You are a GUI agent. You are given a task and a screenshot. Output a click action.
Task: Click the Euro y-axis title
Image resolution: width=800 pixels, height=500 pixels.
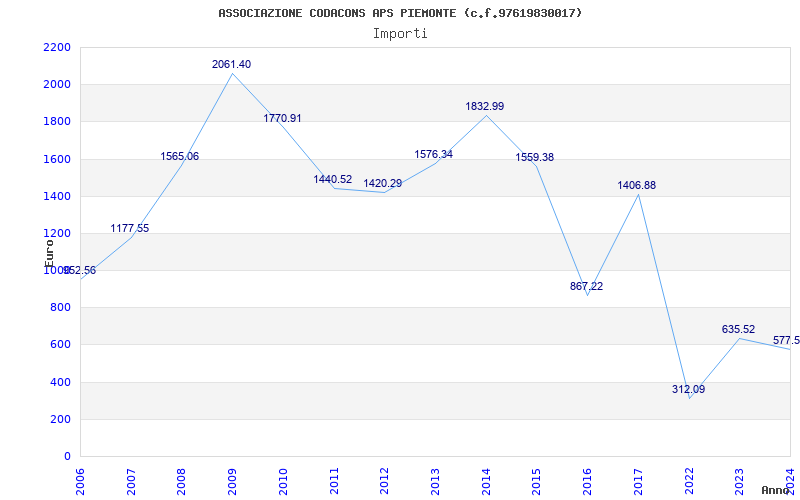pos(49,253)
